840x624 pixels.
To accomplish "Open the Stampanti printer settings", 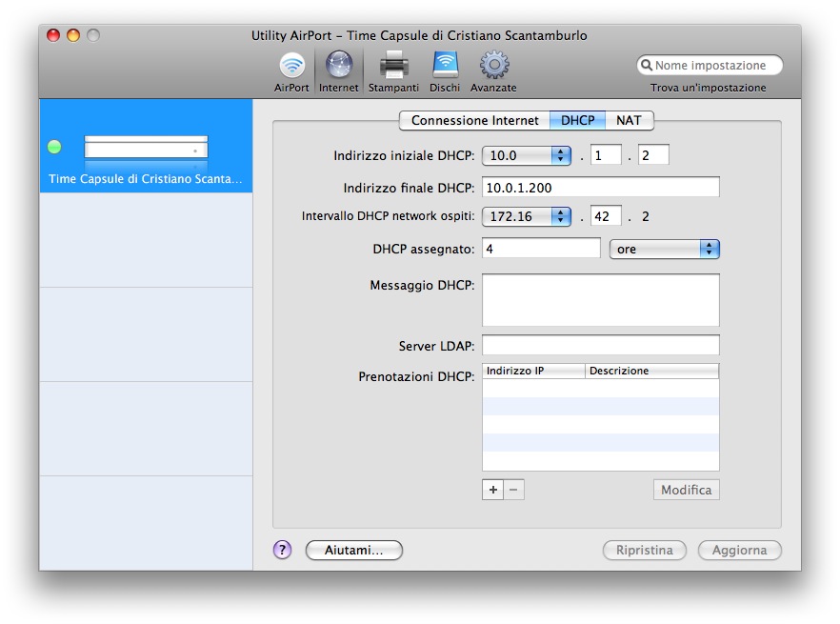I will point(393,71).
